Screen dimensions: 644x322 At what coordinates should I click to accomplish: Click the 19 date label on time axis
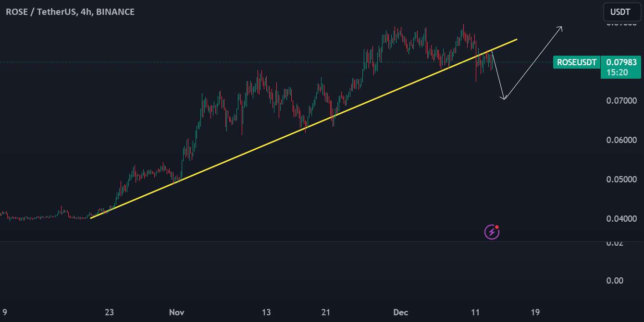[x=535, y=312]
